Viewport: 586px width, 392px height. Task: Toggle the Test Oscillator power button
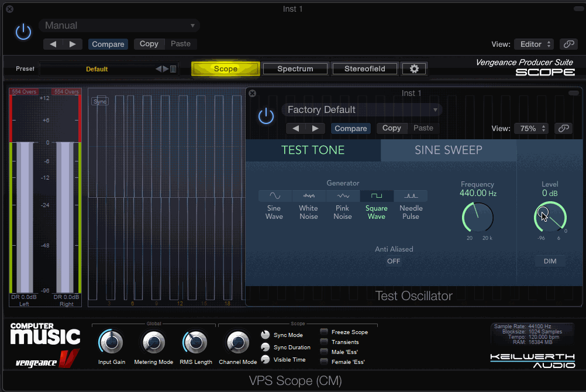coord(266,116)
